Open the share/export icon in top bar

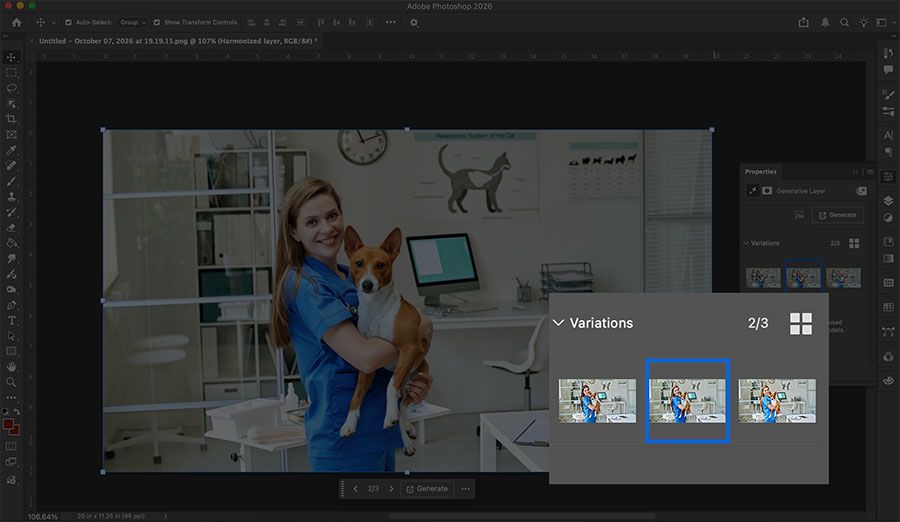point(804,22)
